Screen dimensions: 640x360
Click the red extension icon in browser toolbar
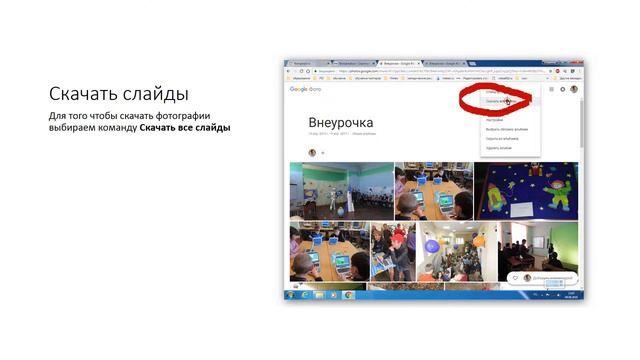point(558,71)
